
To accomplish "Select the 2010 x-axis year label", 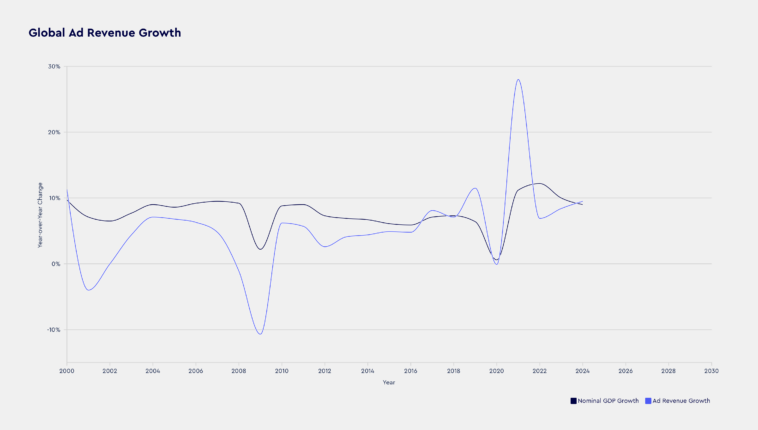I will click(282, 371).
